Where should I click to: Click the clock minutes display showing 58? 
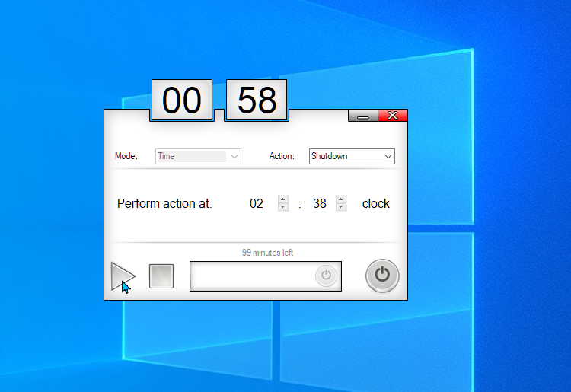coord(257,100)
